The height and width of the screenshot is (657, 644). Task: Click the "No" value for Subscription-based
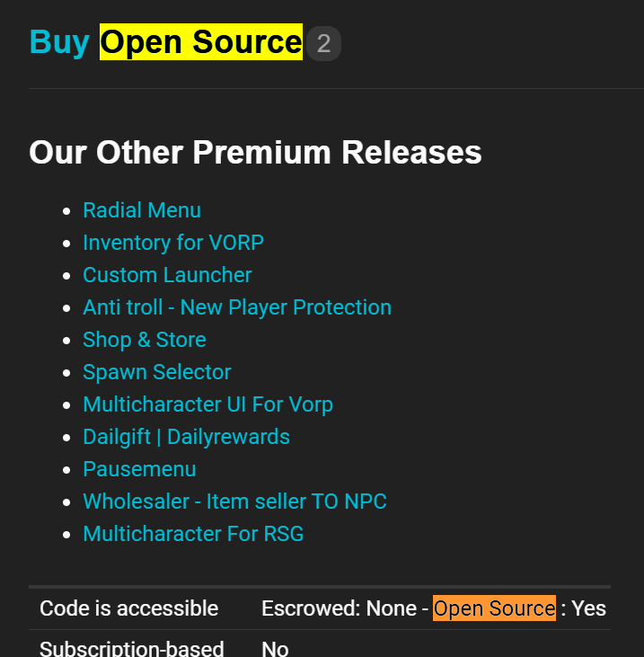click(275, 648)
